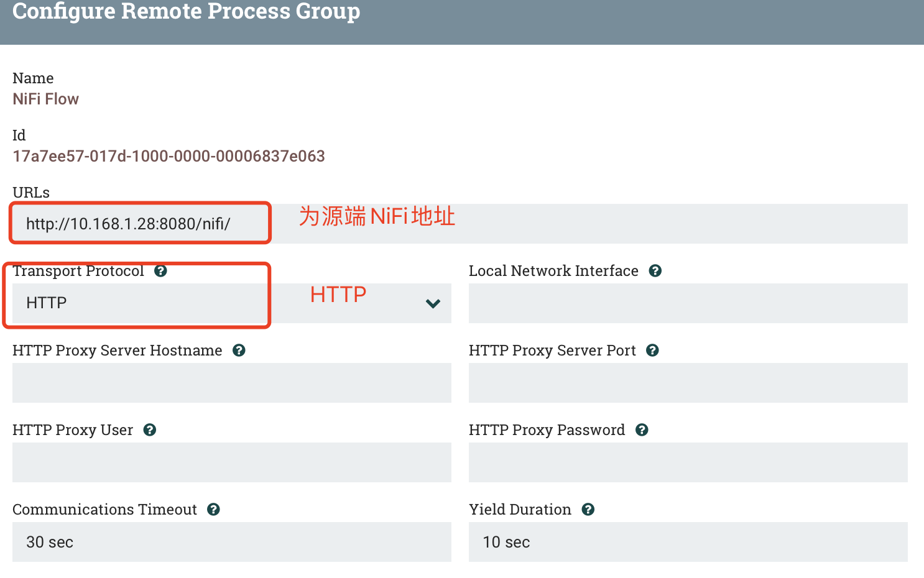Open the Transport Protocol dropdown set to HTTP
Viewport: 924px width, 578px height.
coord(232,303)
